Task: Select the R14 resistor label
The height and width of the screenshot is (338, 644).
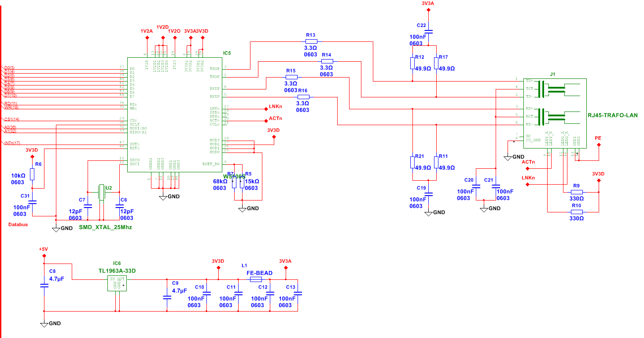Action: [326, 55]
